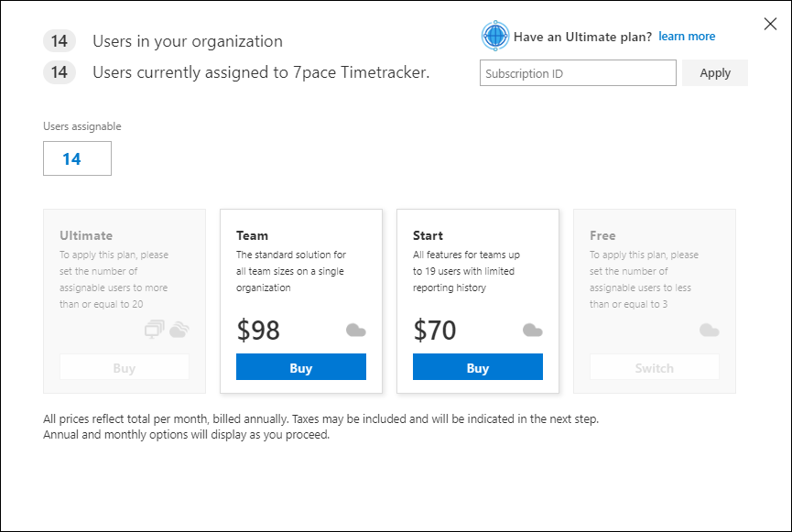792x532 pixels.
Task: Click the Switch button on Free plan
Action: (x=655, y=367)
